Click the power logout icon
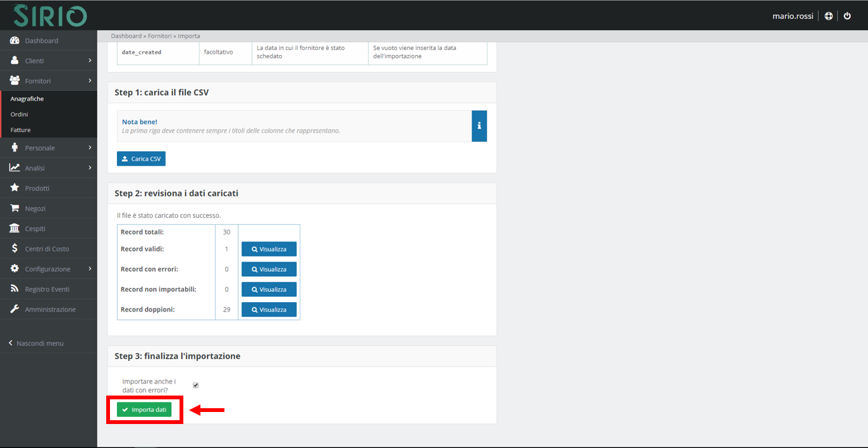This screenshot has height=448, width=868. [847, 16]
